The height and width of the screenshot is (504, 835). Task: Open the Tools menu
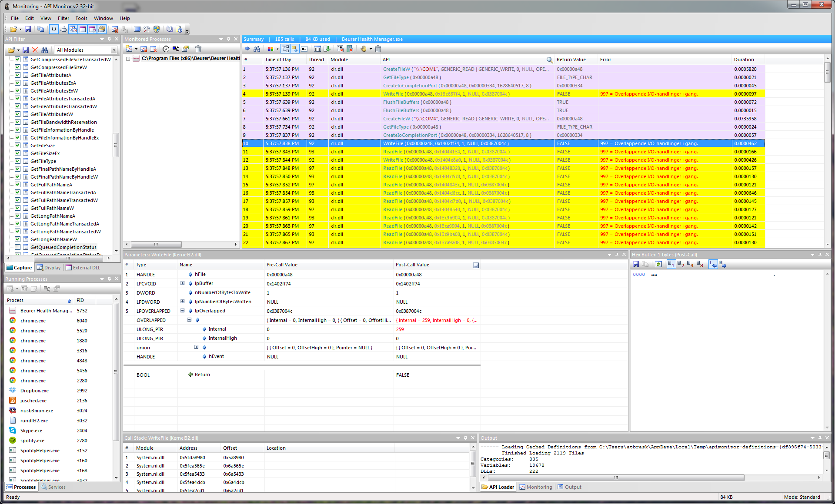81,18
